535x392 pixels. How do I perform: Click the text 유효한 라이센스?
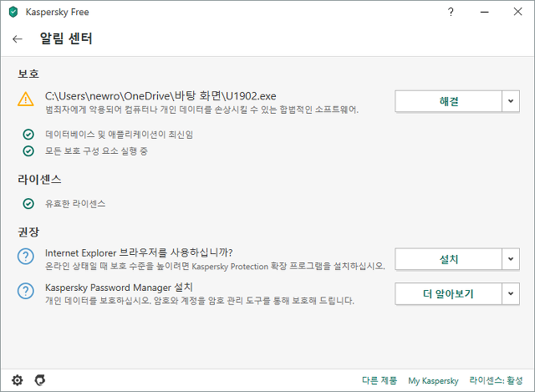(x=75, y=204)
